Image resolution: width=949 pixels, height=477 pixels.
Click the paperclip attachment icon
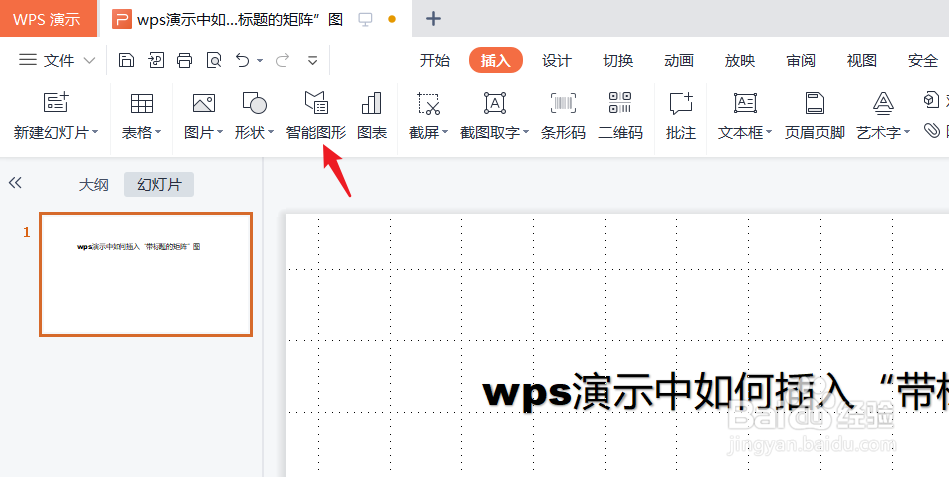click(933, 130)
